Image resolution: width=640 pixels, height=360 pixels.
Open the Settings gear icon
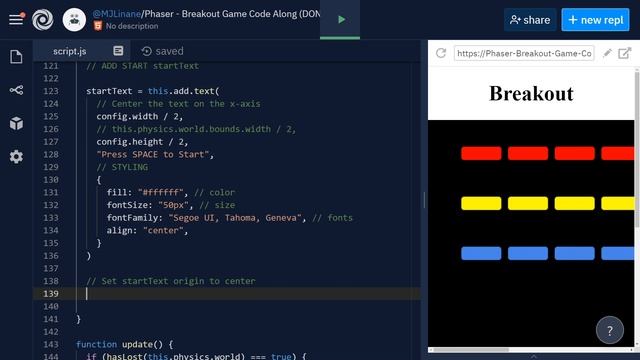point(16,157)
